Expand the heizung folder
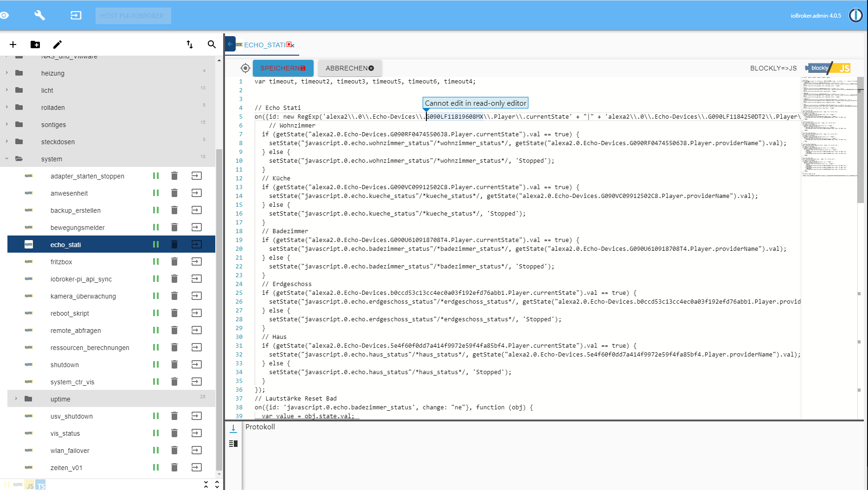 click(6, 73)
